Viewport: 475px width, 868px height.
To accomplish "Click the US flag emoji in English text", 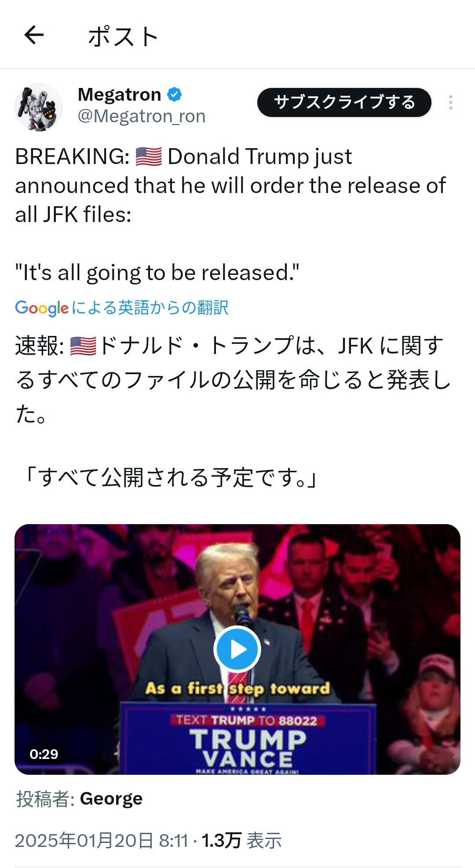I will click(x=149, y=157).
